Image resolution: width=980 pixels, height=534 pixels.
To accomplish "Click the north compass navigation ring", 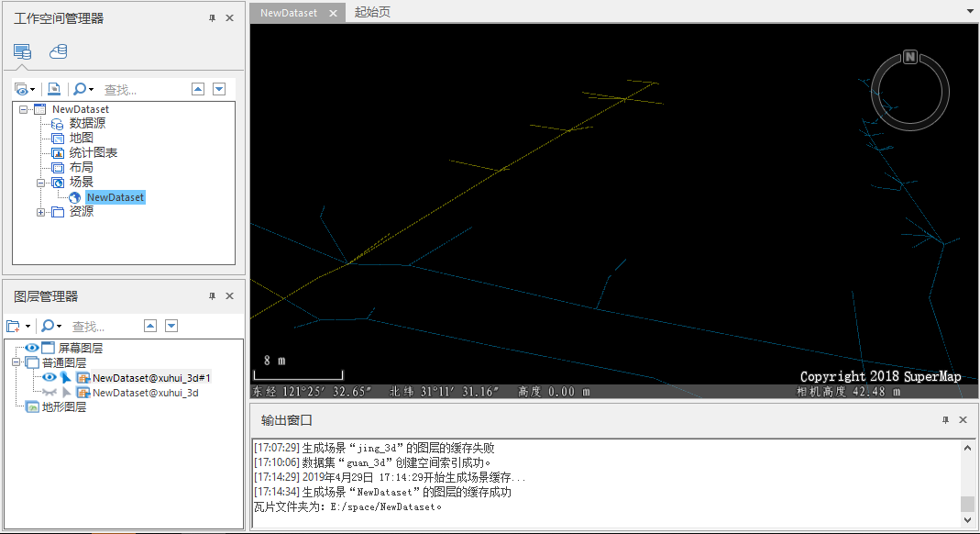I will point(909,89).
